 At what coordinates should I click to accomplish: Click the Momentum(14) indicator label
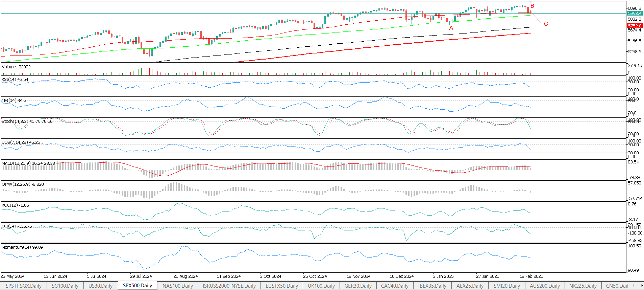point(22,247)
